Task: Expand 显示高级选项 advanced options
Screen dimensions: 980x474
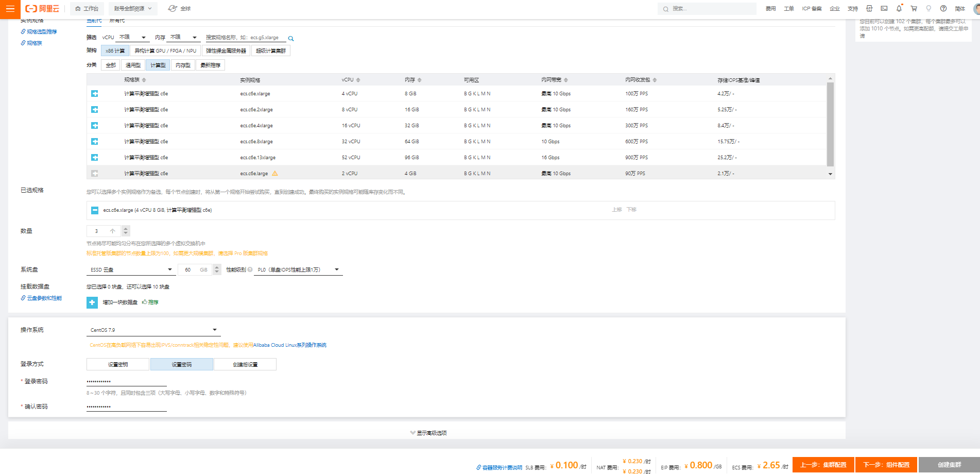Action: point(428,433)
